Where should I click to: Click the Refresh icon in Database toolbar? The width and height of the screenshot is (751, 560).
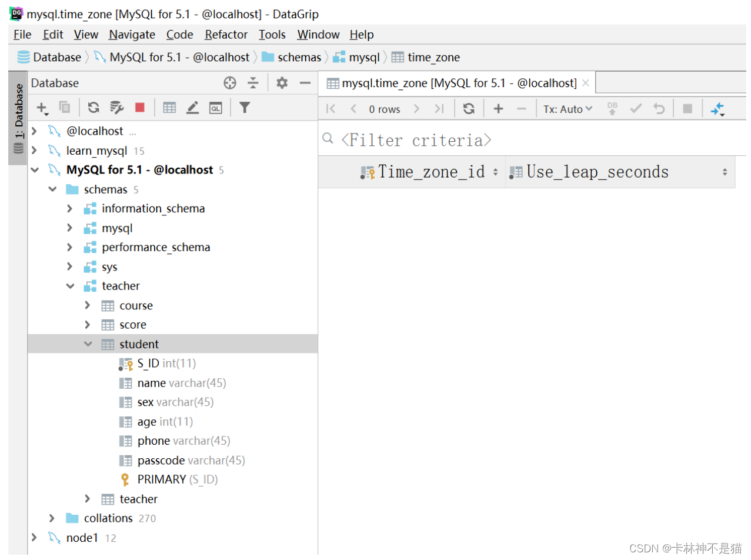click(93, 107)
